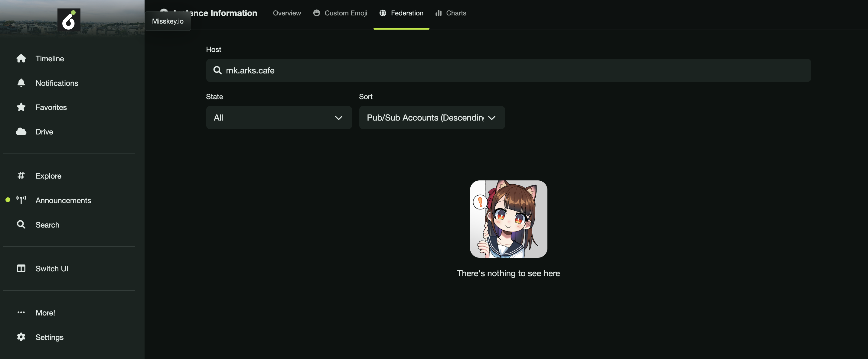Image resolution: width=868 pixels, height=359 pixels.
Task: Open the Notifications bell icon
Action: 21,83
